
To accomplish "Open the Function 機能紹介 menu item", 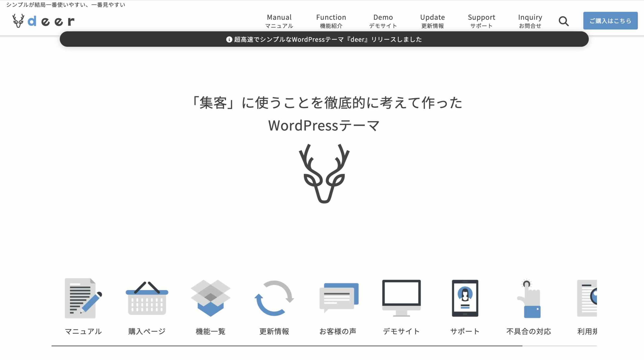I will pos(331,21).
